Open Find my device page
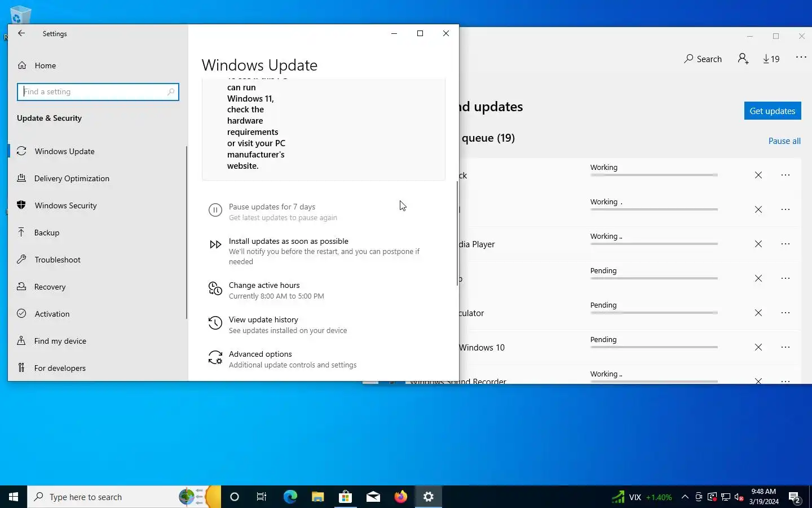Viewport: 812px width, 508px height. pos(98,341)
